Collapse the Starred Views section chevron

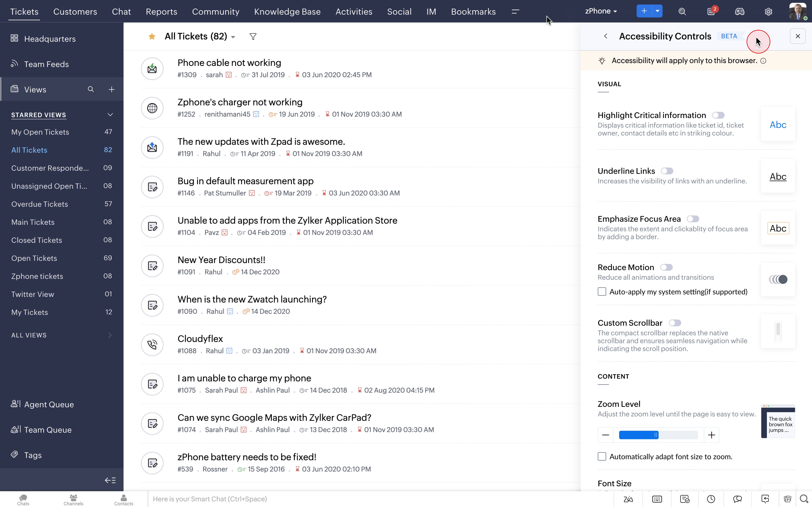(110, 115)
